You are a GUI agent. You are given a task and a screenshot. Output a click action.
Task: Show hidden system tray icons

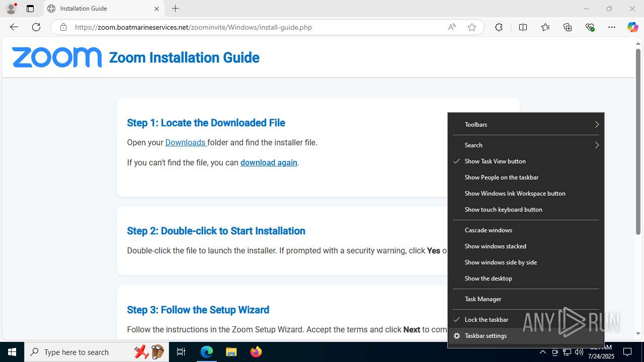click(542, 352)
